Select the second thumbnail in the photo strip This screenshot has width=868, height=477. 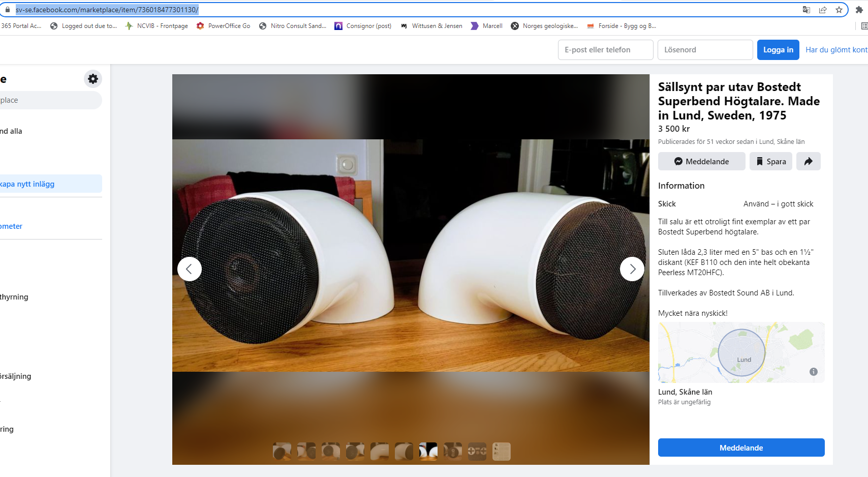pos(306,451)
